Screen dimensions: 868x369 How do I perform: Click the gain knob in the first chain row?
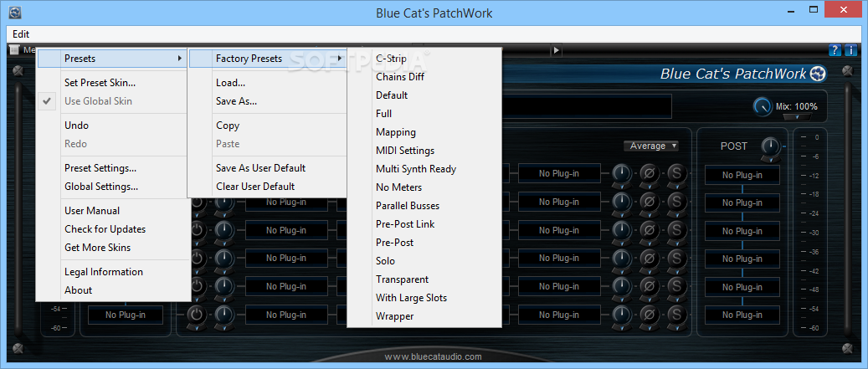622,174
